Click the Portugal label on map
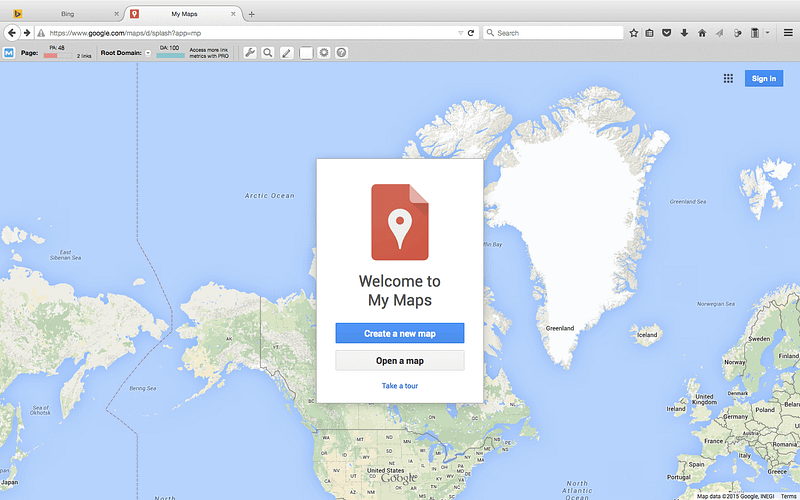 [x=679, y=477]
